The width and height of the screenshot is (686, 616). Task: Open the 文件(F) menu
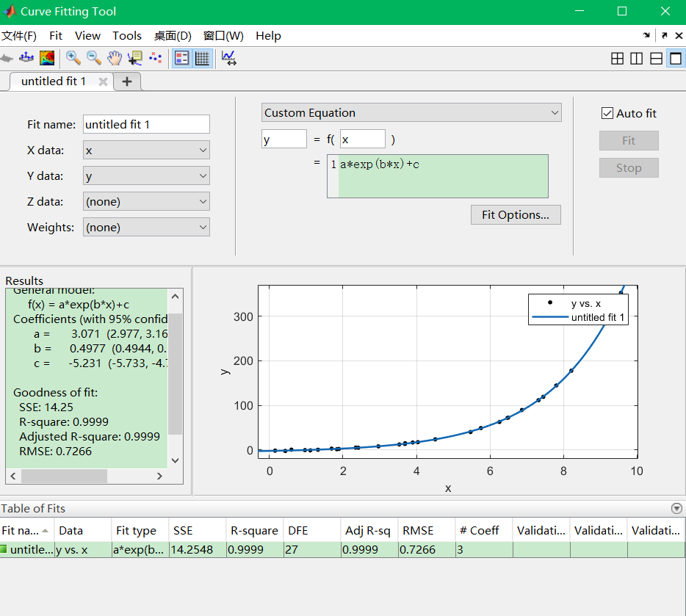[x=19, y=36]
